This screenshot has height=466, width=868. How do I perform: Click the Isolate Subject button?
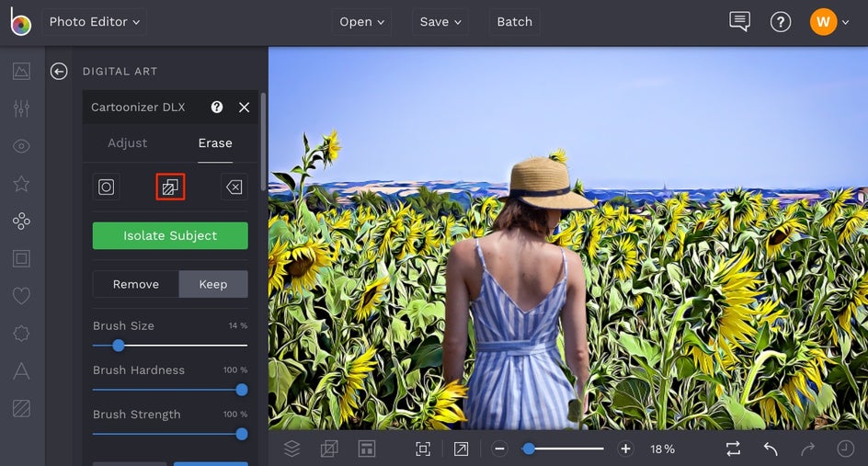pyautogui.click(x=170, y=236)
